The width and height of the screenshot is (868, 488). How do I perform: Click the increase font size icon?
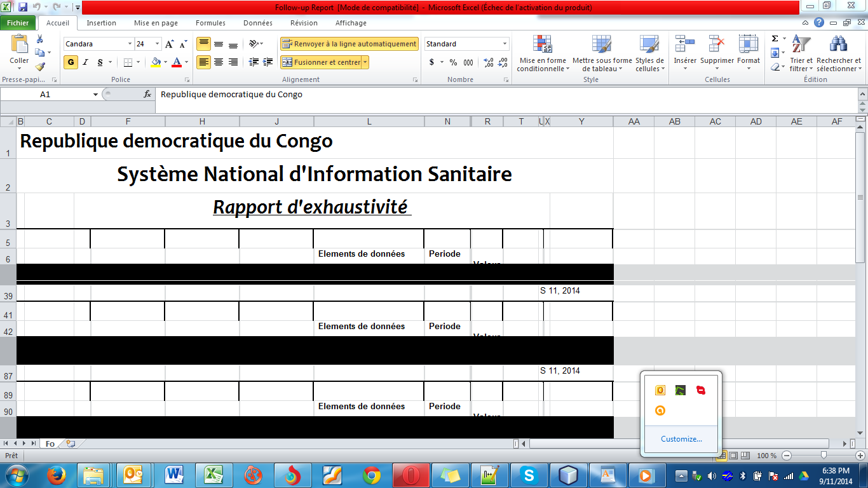(x=169, y=44)
